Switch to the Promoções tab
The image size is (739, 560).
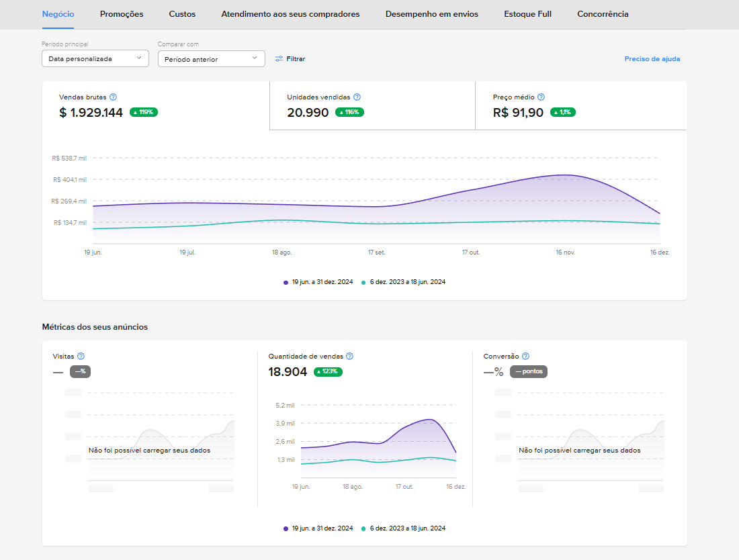point(122,14)
